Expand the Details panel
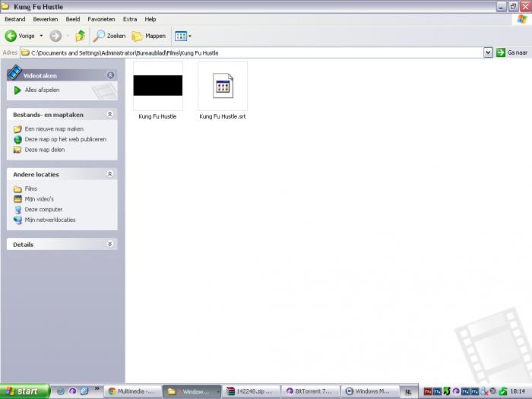 pos(109,244)
